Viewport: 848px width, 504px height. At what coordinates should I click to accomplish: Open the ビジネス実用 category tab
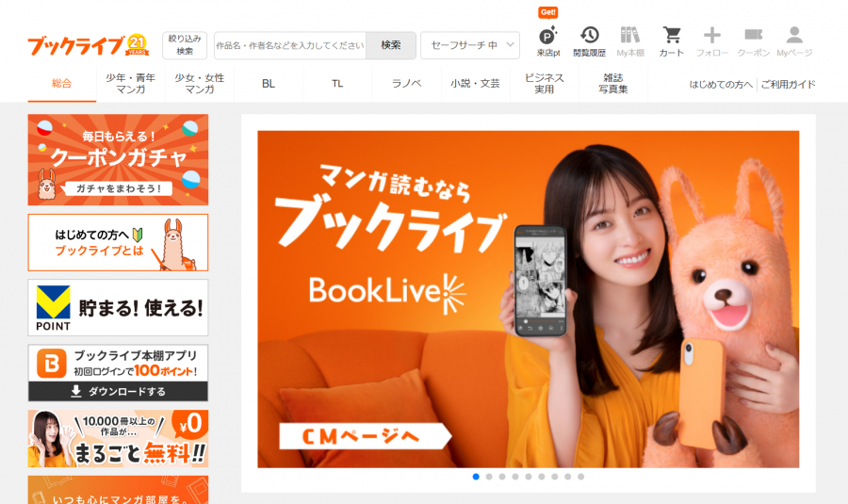click(x=544, y=83)
